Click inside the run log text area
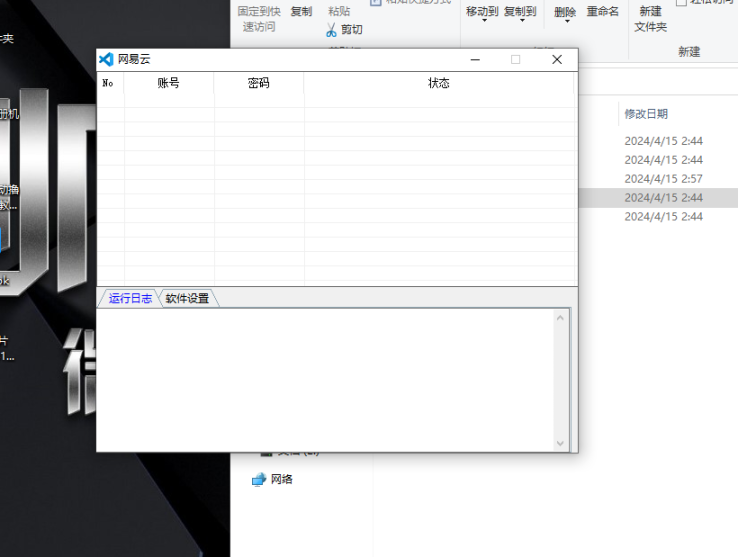The height and width of the screenshot is (557, 738). click(326, 380)
